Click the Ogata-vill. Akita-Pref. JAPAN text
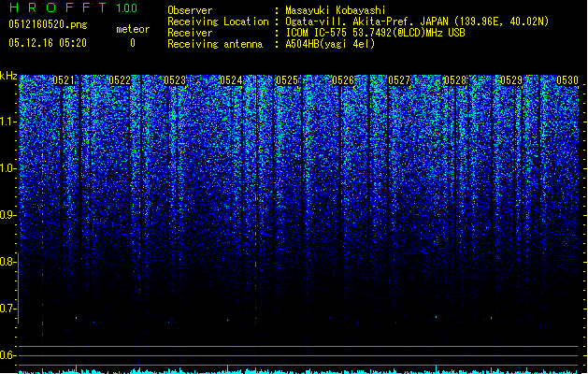588x374 pixels. (x=366, y=22)
